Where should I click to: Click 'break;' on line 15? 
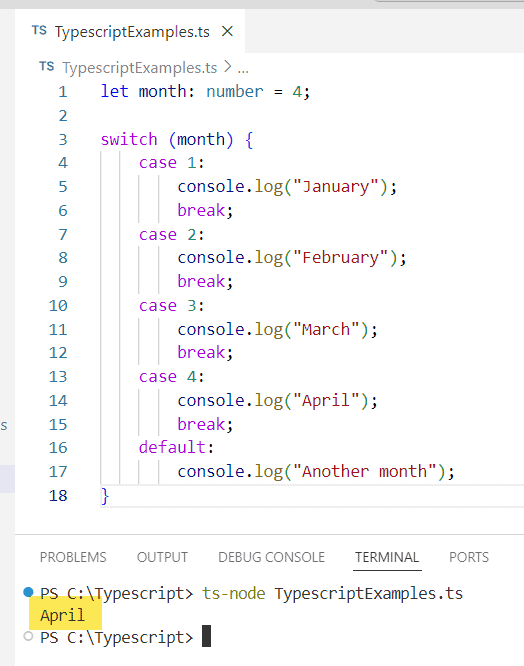[206, 424]
